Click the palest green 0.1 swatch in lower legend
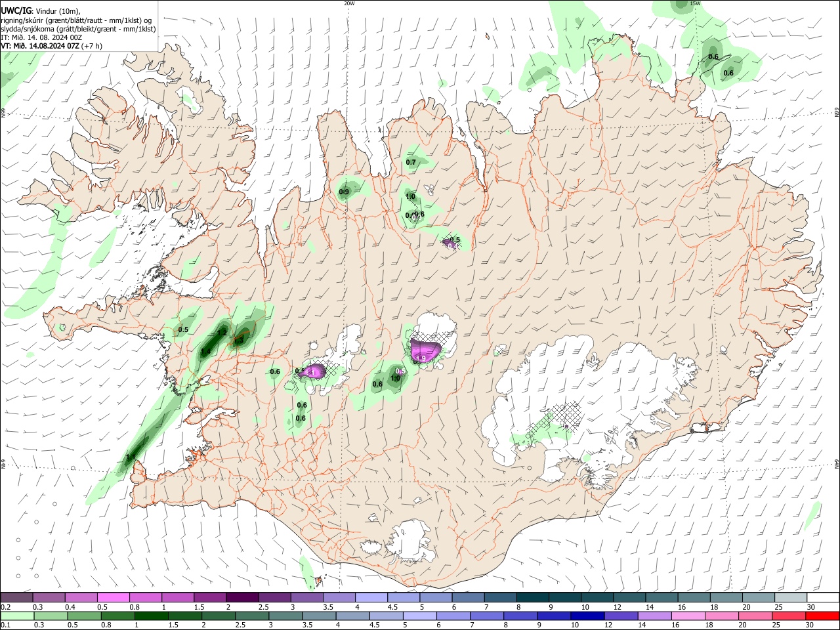This screenshot has height=630, width=840. [16, 616]
